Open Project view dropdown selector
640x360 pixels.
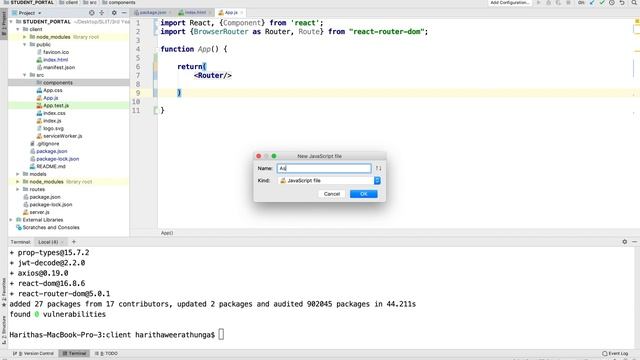(x=27, y=13)
